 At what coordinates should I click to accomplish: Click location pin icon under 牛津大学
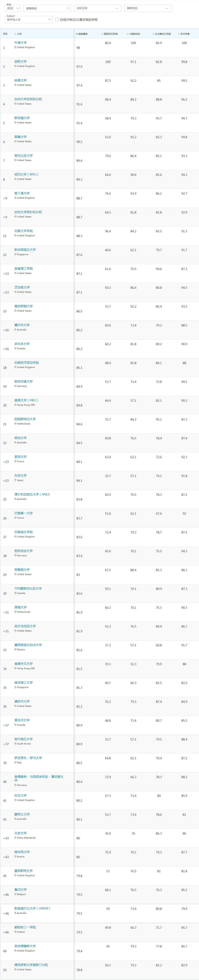(15, 47)
